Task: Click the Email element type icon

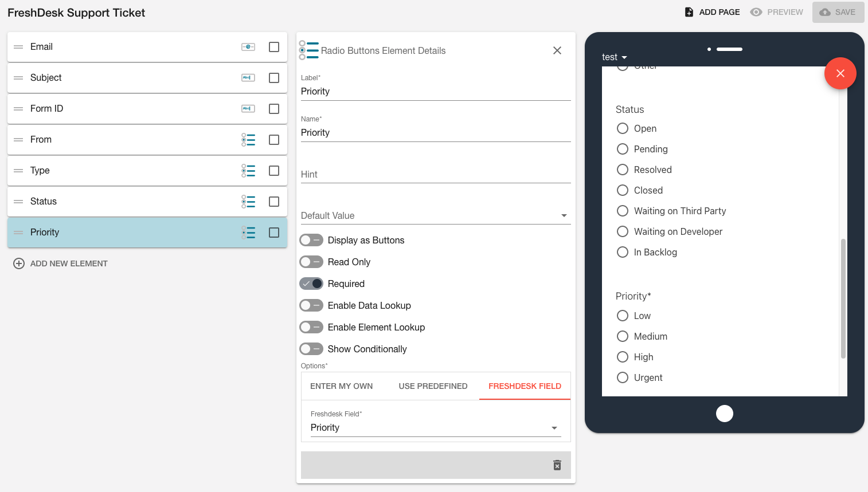Action: click(248, 47)
